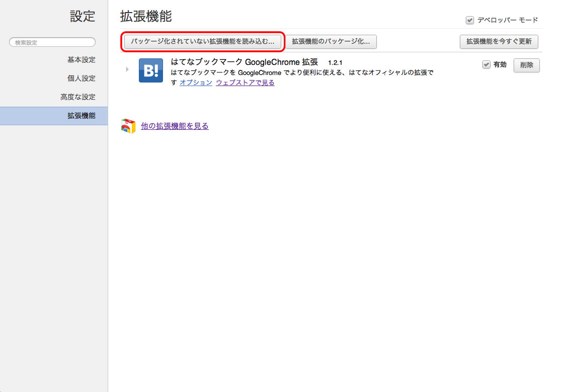Toggle the デベロッパー モード checkbox
Viewport: 570px width, 392px height.
pos(470,20)
